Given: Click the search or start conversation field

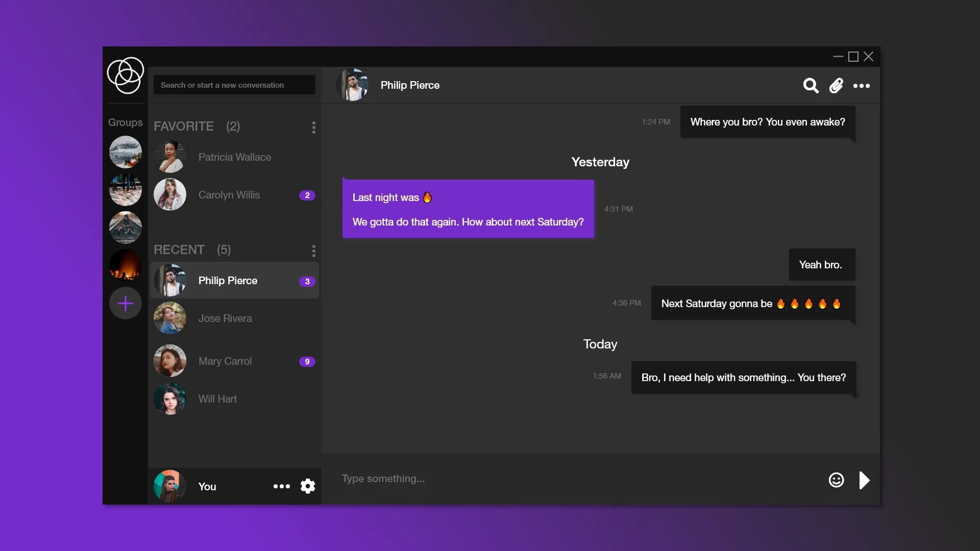Looking at the screenshot, I should pos(234,85).
